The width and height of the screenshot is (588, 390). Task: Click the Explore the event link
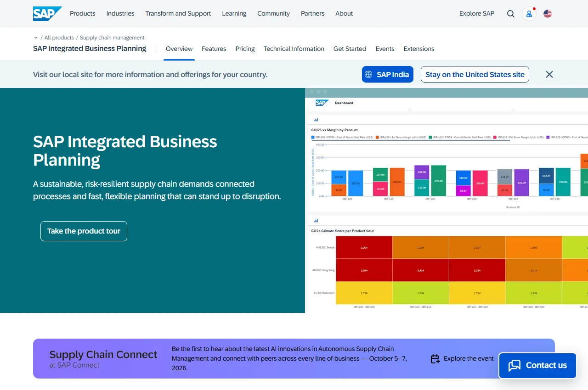[x=462, y=359]
